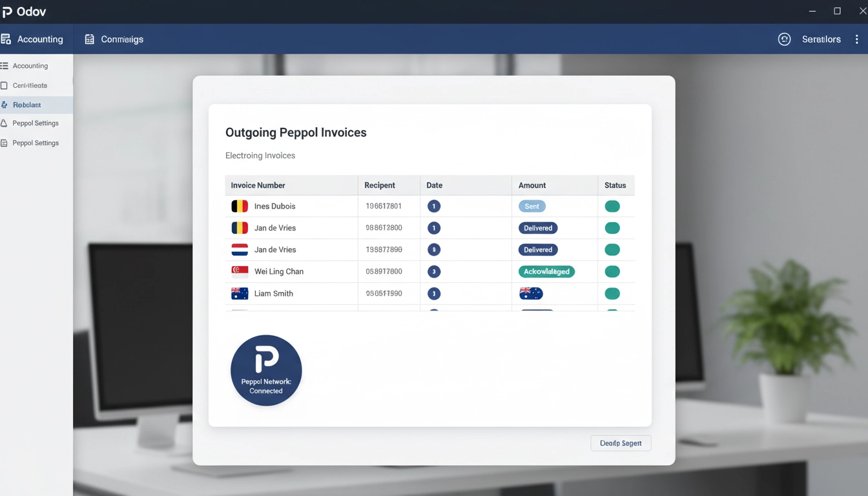Select the Accounting list icon in sidebar
Image resolution: width=868 pixels, height=496 pixels.
tap(5, 65)
